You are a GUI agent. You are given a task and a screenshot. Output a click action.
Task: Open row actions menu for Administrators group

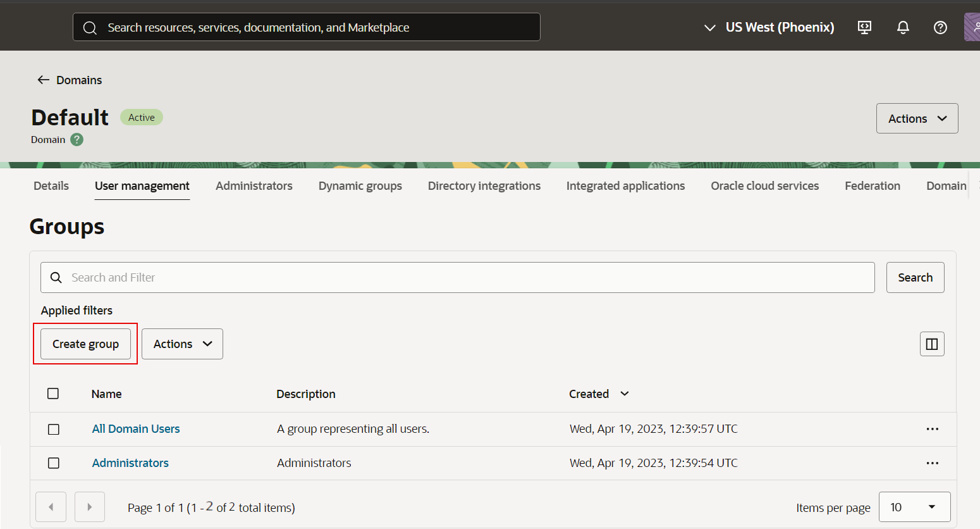932,463
